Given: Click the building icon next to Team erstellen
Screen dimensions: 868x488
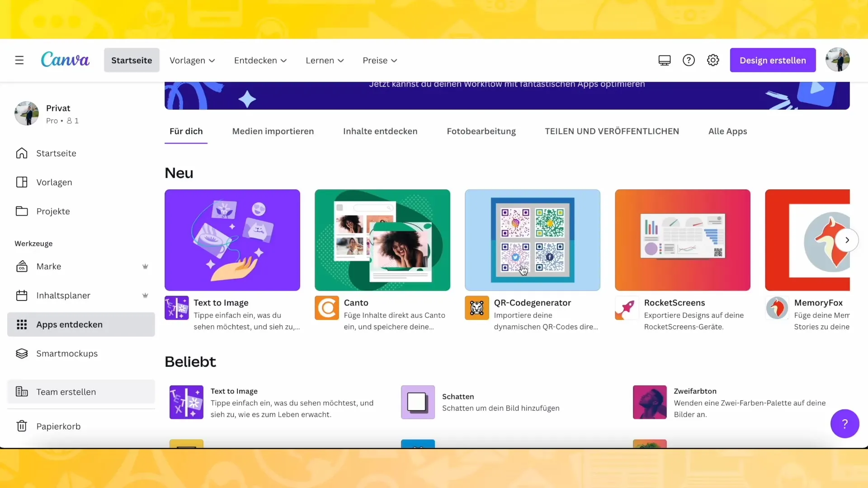Looking at the screenshot, I should coord(22,392).
